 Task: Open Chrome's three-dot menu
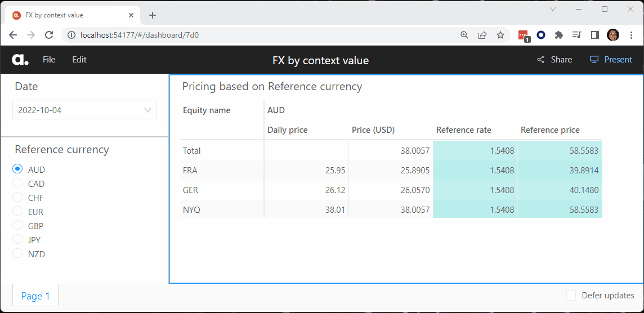(x=631, y=35)
